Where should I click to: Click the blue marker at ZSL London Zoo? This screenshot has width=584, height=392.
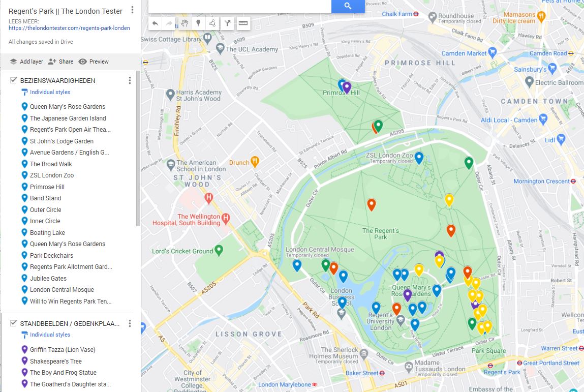(x=419, y=158)
